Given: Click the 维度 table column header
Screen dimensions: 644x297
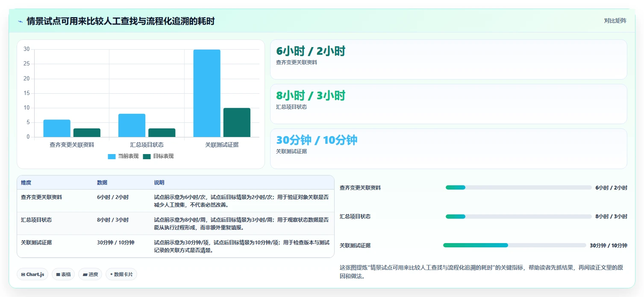Looking at the screenshot, I should point(26,183).
